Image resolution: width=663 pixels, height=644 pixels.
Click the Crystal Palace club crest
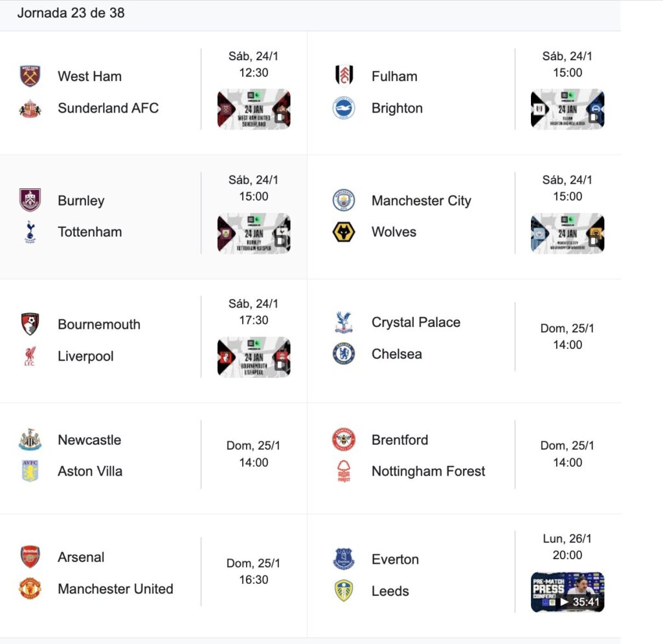(x=344, y=322)
